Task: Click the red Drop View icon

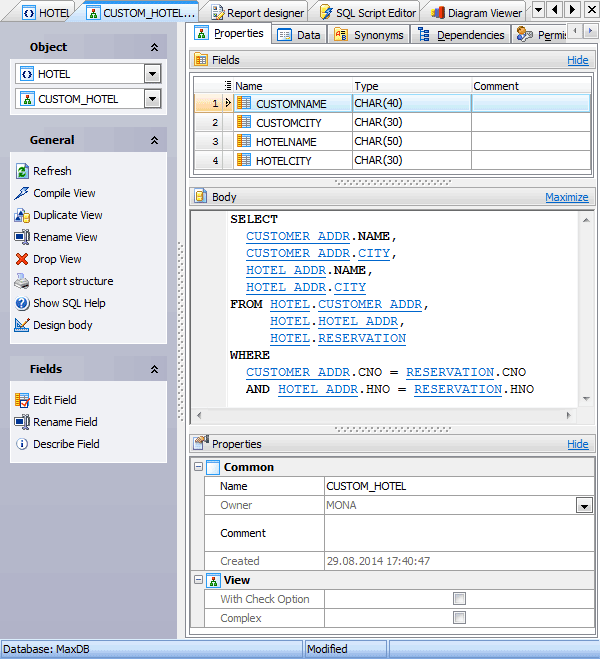Action: click(x=22, y=259)
